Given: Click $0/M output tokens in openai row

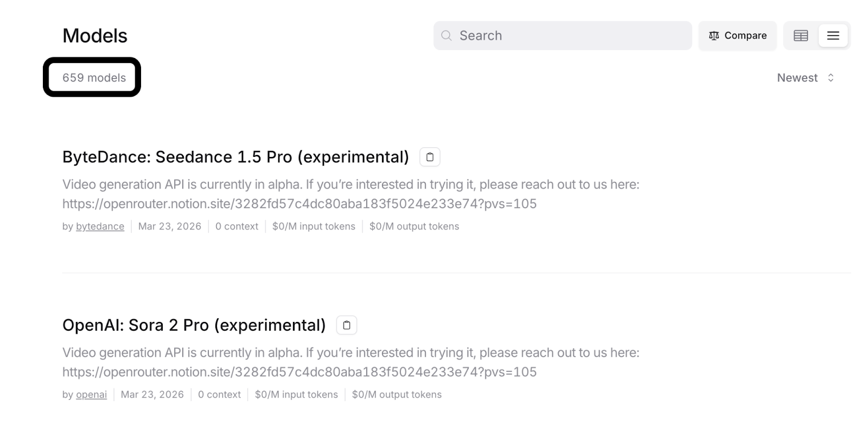Looking at the screenshot, I should [x=397, y=395].
